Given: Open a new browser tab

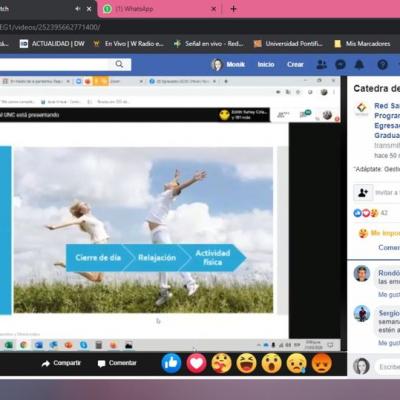Looking at the screenshot, I should (x=233, y=9).
